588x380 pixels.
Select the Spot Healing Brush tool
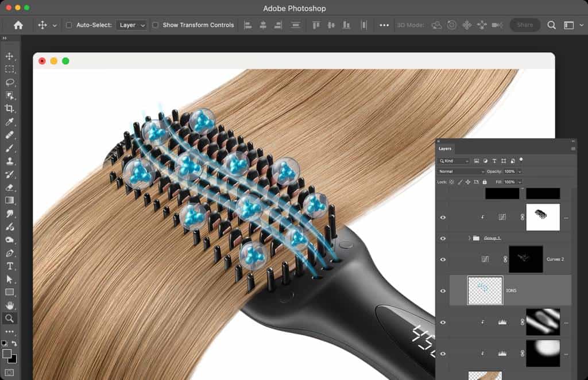coord(9,135)
